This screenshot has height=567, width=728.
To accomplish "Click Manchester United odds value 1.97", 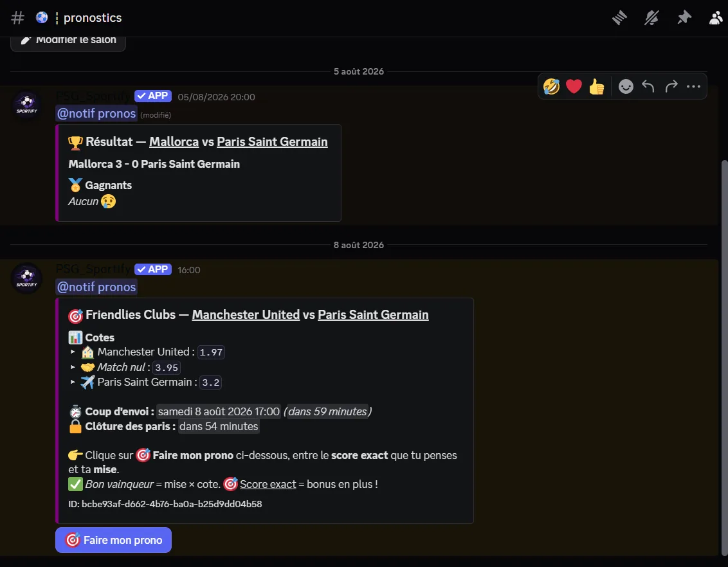I will tap(211, 352).
